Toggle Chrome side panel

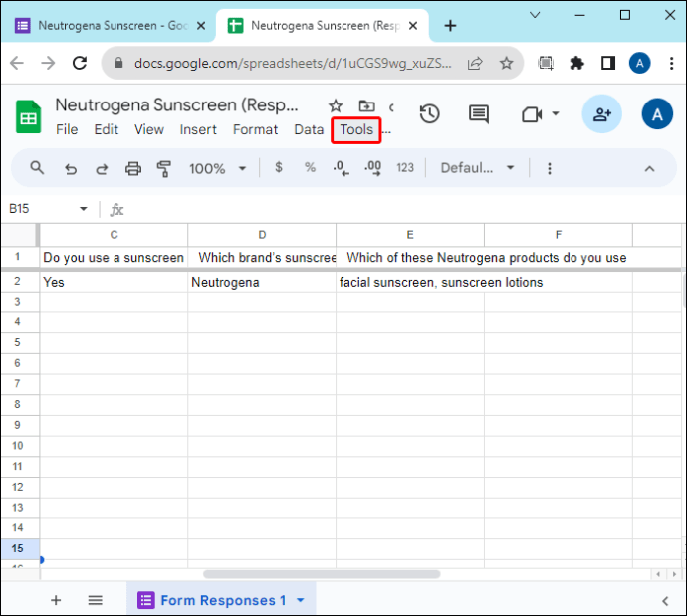[x=608, y=64]
